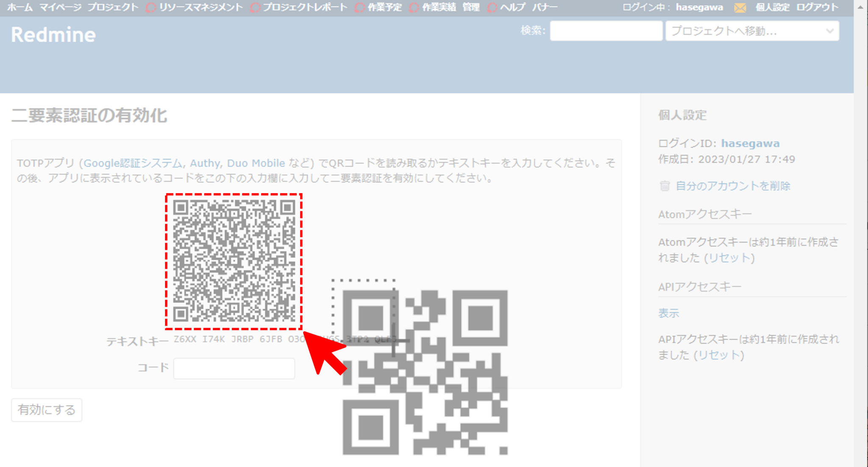
Task: Click the red icon next to 作業予定
Action: [x=360, y=7]
